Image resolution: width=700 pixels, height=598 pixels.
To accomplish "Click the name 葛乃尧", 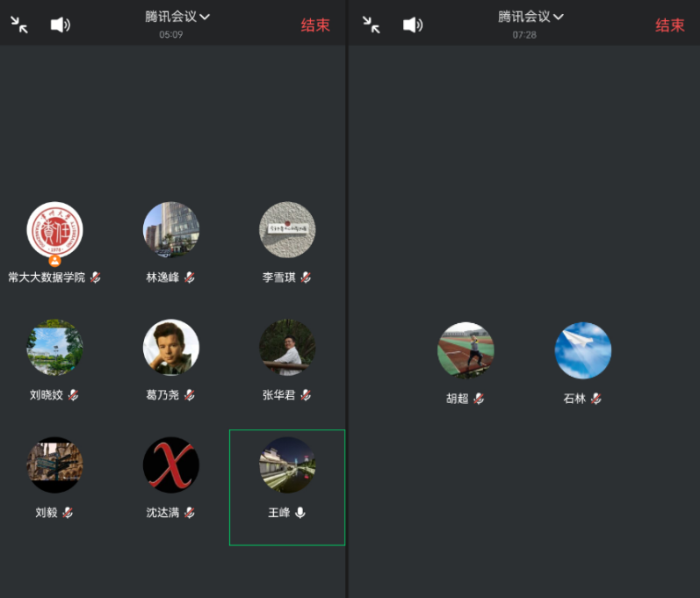I will [162, 395].
